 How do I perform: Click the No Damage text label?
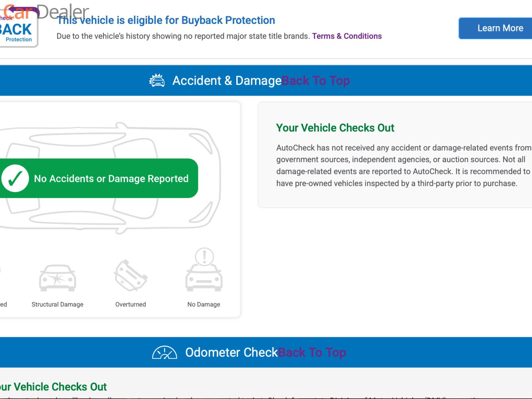[204, 304]
